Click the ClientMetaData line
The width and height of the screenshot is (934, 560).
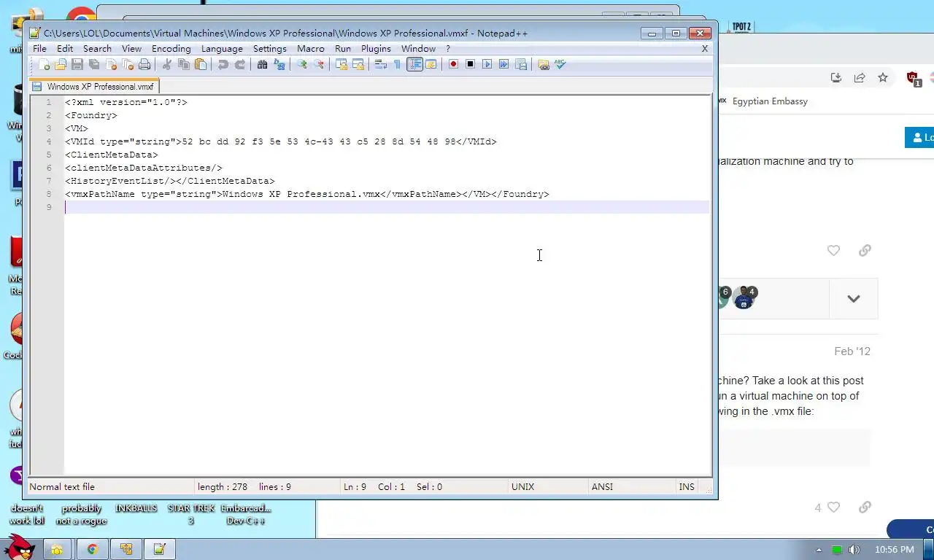[x=111, y=155]
